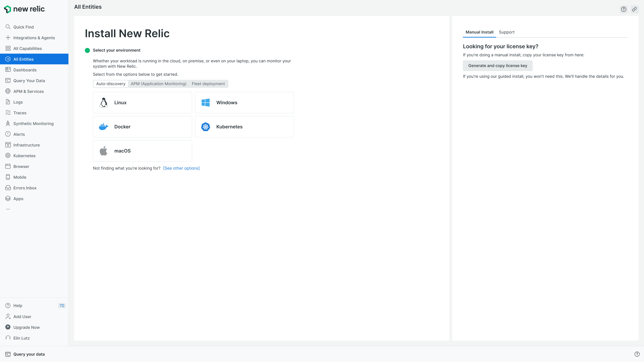Switch to the Auto-discovery tab
Viewport: 644px width, 362px height.
111,84
